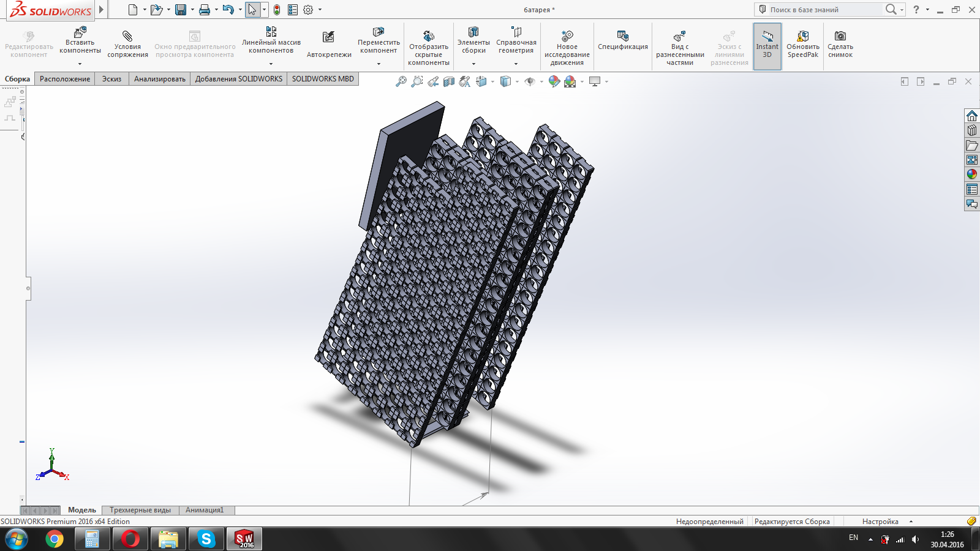The image size is (980, 551).
Task: Select the Zoom to Area tool
Action: tap(417, 81)
